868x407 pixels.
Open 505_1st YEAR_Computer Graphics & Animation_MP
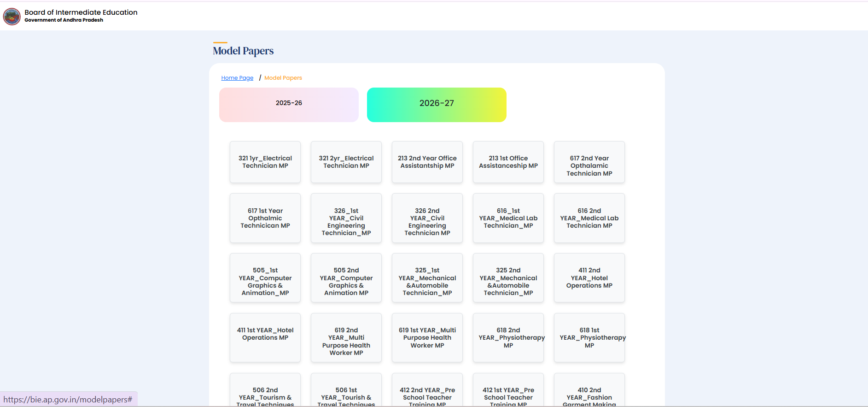coord(265,278)
